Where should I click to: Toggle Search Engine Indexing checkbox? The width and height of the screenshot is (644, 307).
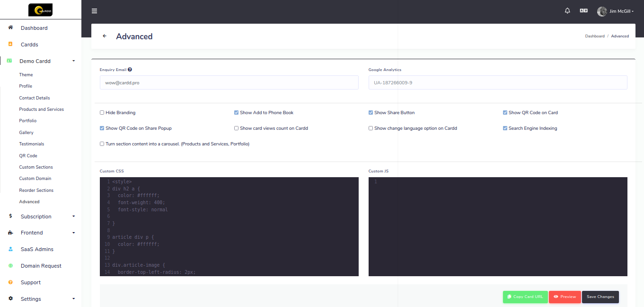point(505,128)
